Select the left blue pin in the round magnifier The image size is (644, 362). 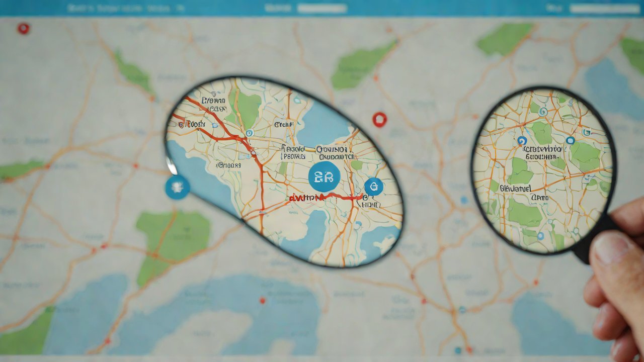click(522, 141)
